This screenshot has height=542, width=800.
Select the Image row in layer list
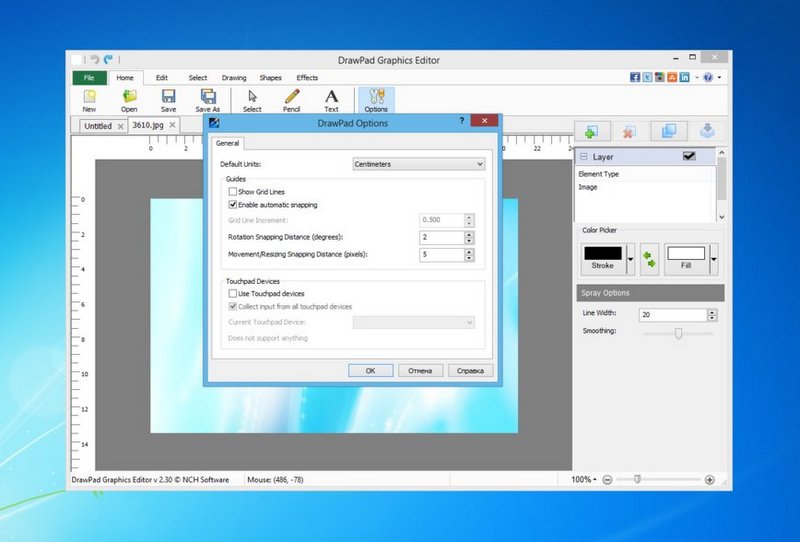645,187
